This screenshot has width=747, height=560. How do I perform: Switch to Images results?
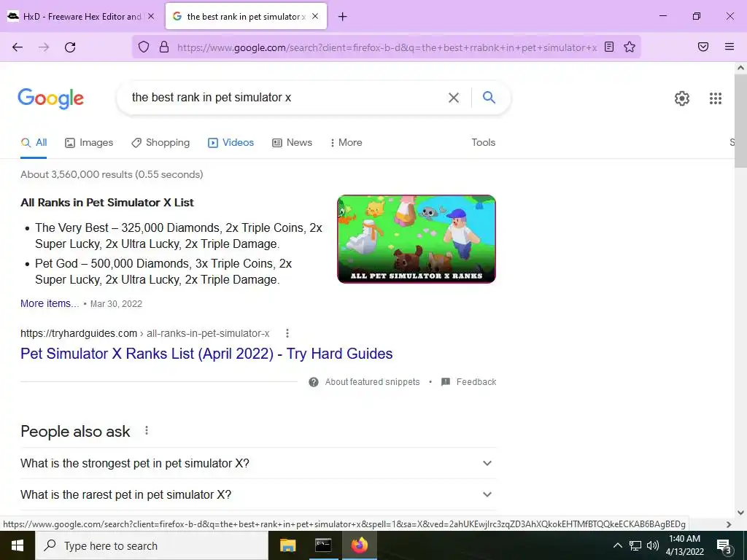tap(89, 142)
